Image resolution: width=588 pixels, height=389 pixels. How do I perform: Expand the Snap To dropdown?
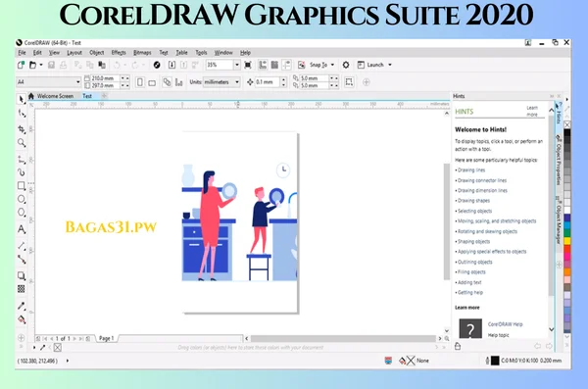[332, 65]
